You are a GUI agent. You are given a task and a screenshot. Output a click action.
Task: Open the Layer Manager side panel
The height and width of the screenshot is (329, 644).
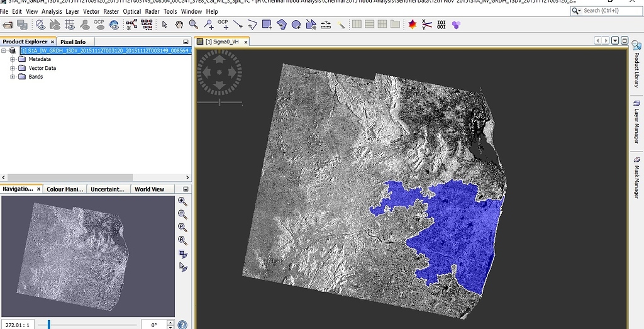(x=636, y=122)
